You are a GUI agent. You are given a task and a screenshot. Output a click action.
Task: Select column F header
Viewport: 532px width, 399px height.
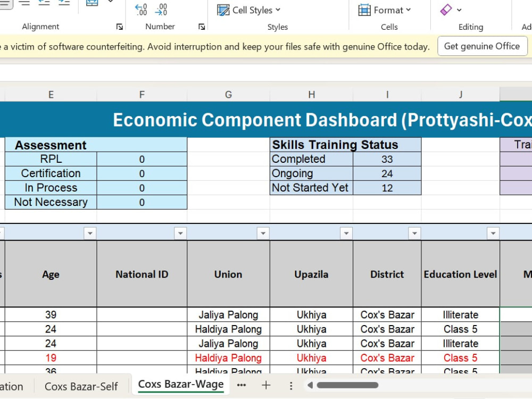click(x=142, y=95)
